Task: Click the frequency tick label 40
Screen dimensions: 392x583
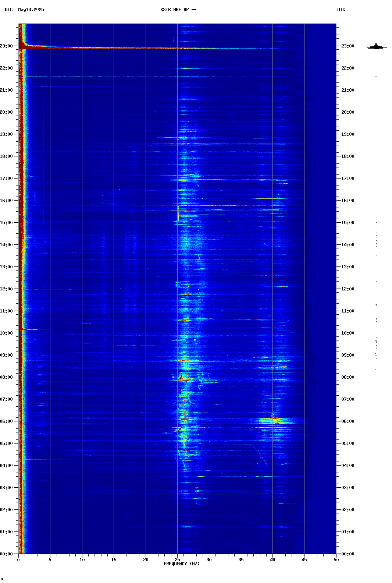Action: (272, 560)
